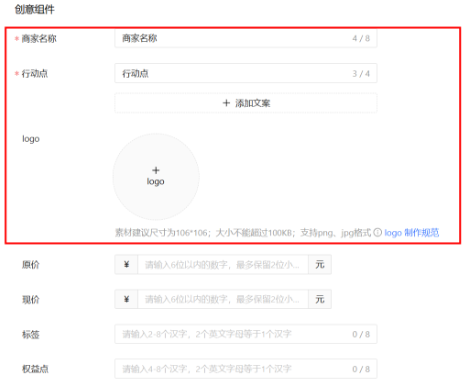Click the 行动点 field label

35,73
